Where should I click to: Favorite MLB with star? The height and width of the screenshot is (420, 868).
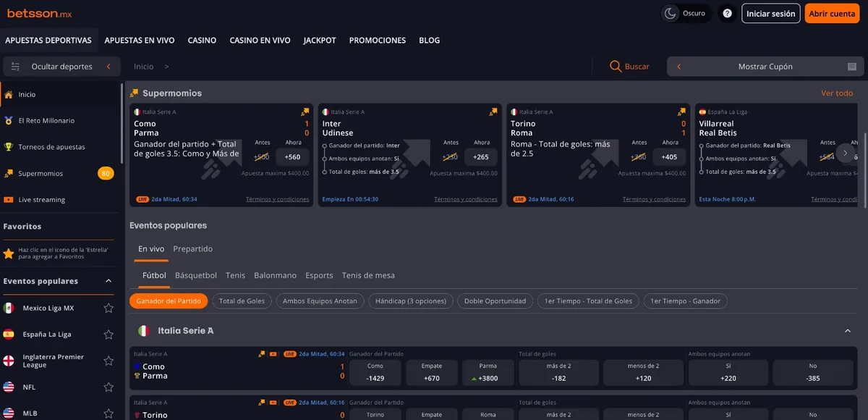click(x=109, y=413)
